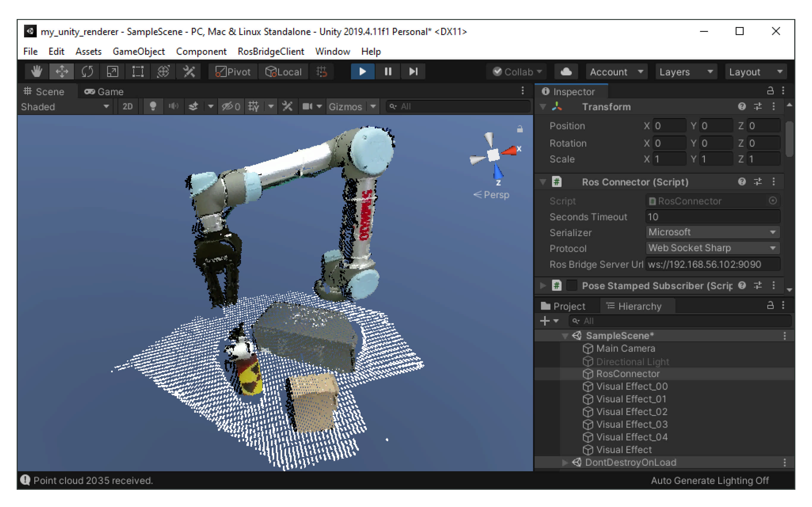Switch to Project tab
This screenshot has width=812, height=507.
point(563,306)
